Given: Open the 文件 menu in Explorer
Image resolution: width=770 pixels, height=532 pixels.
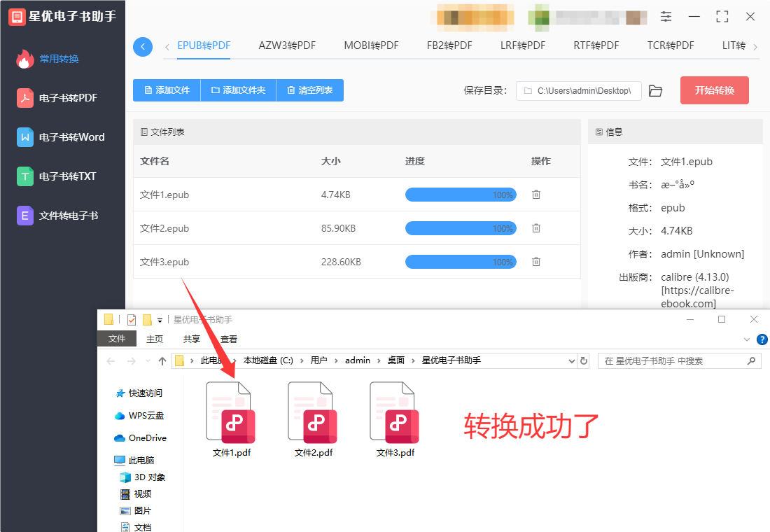Looking at the screenshot, I should click(x=117, y=339).
